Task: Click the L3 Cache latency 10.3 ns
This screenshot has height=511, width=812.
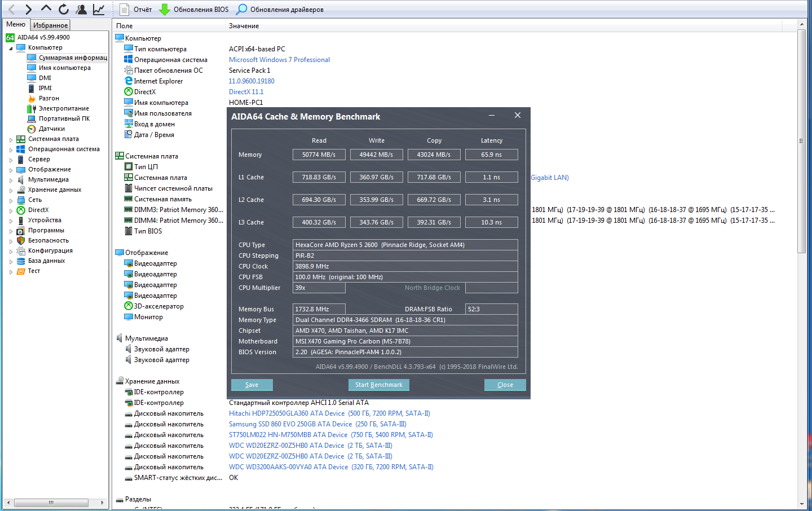Action: tap(492, 222)
